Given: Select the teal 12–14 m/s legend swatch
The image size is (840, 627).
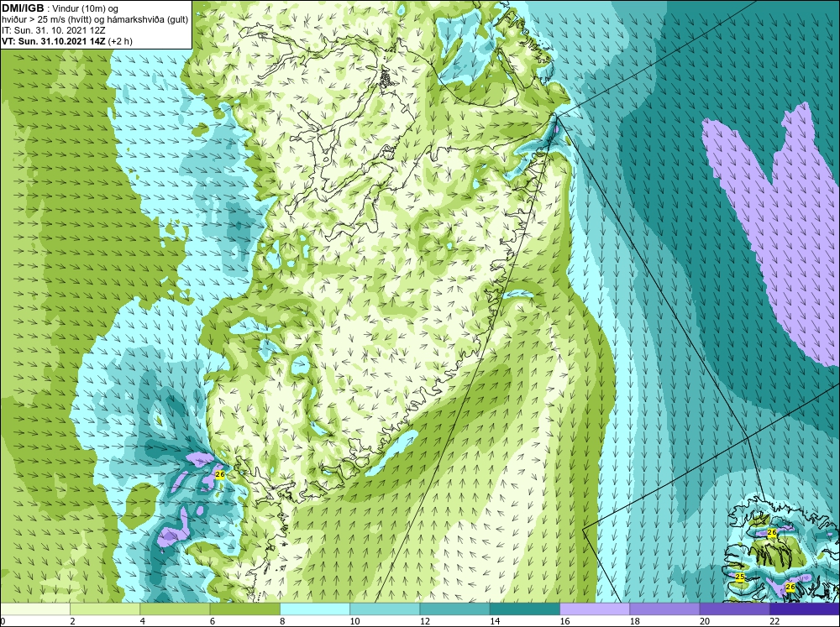Looking at the screenshot, I should [454, 609].
